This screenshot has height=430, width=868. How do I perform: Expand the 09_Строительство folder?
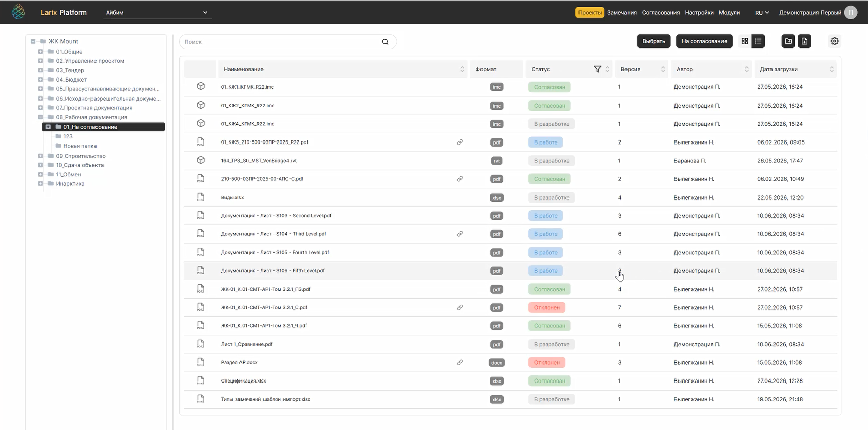(x=40, y=156)
